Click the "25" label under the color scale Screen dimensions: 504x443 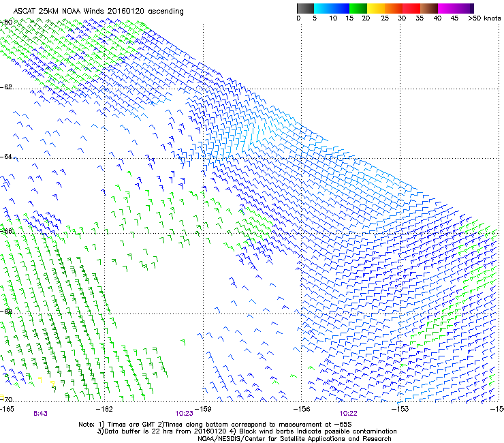point(385,18)
